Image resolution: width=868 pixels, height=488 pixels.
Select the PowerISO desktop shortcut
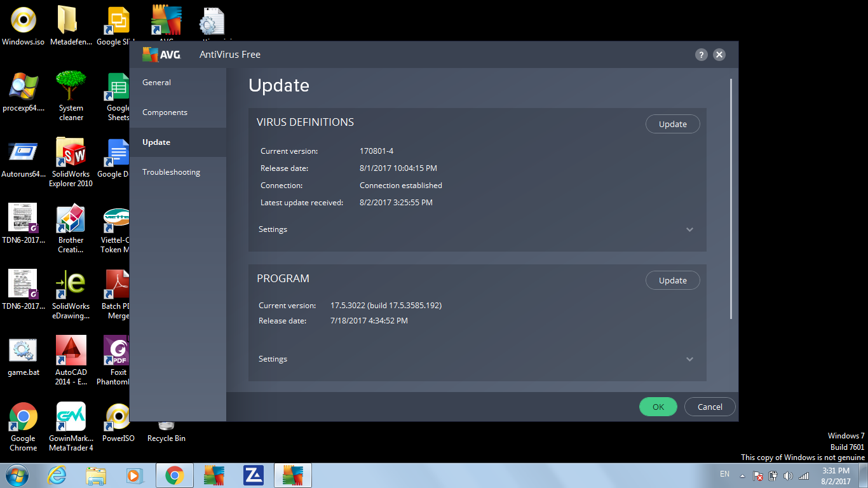pos(118,423)
